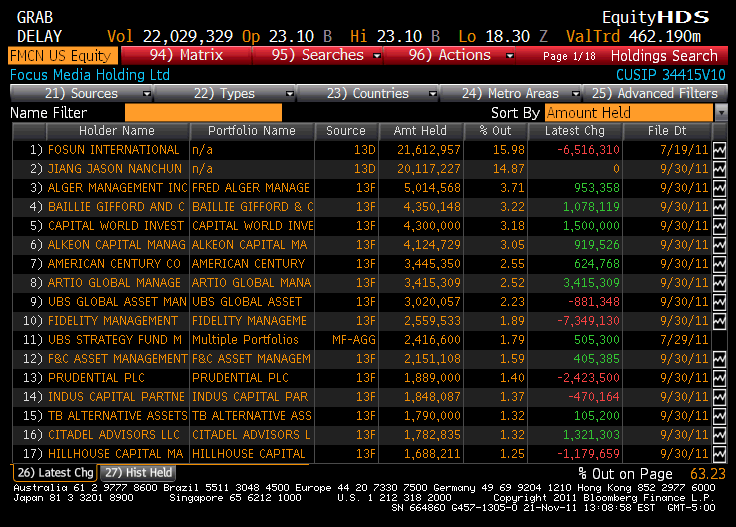Open the Sort By Amount Held dropdown arrow
Screen dimensions: 736x527
coord(721,113)
